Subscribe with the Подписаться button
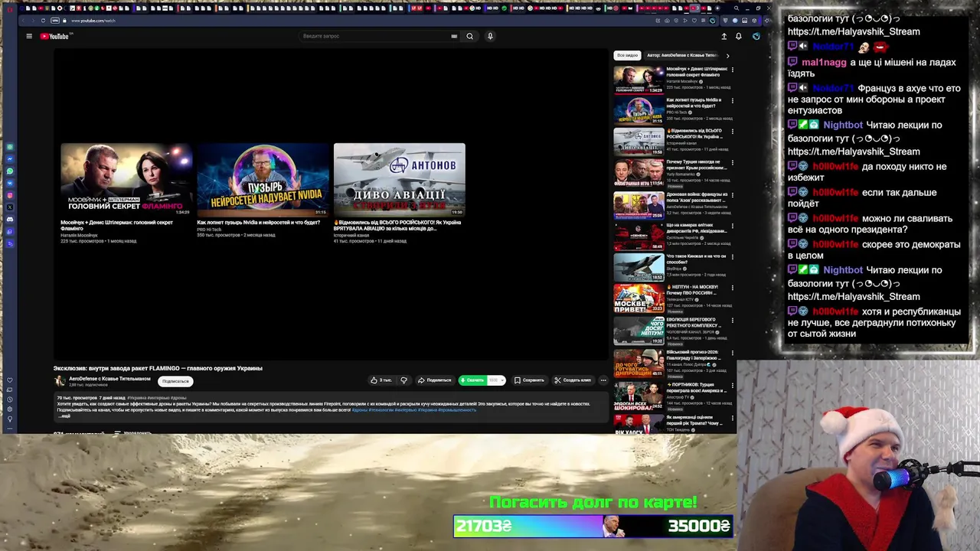 (175, 381)
